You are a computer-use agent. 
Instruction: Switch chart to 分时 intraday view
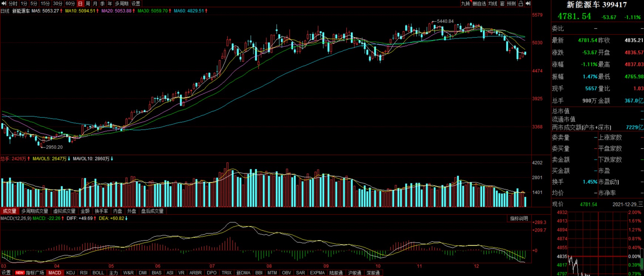(13, 3)
